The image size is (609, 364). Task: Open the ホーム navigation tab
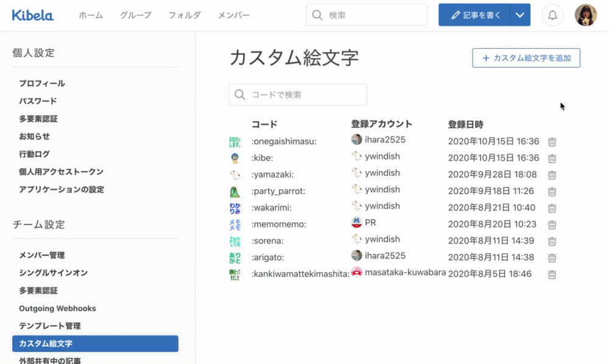pyautogui.click(x=91, y=15)
